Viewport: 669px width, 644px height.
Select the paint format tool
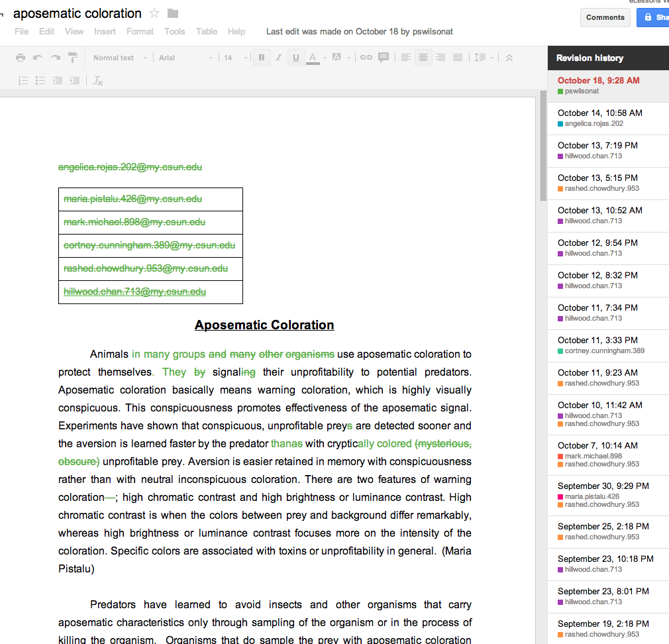tap(73, 58)
